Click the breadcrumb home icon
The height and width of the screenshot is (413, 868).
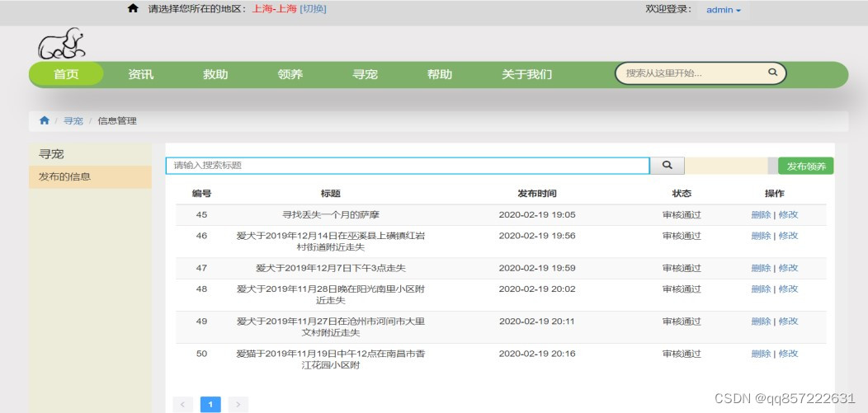[x=45, y=120]
